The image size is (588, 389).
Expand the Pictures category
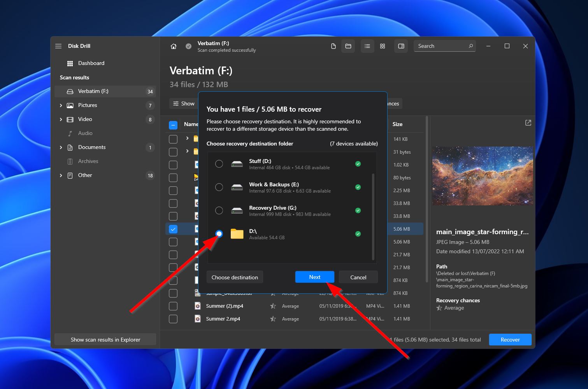[61, 105]
